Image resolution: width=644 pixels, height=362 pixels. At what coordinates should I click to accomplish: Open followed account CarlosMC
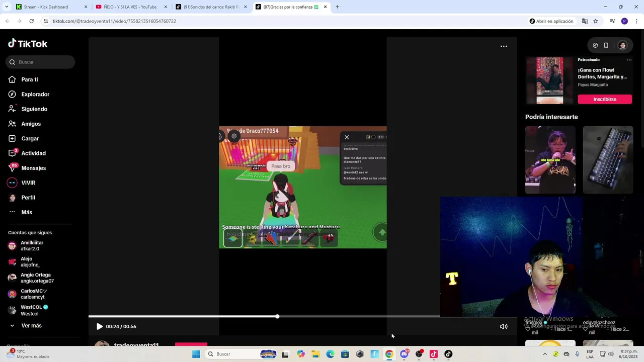pos(28,294)
